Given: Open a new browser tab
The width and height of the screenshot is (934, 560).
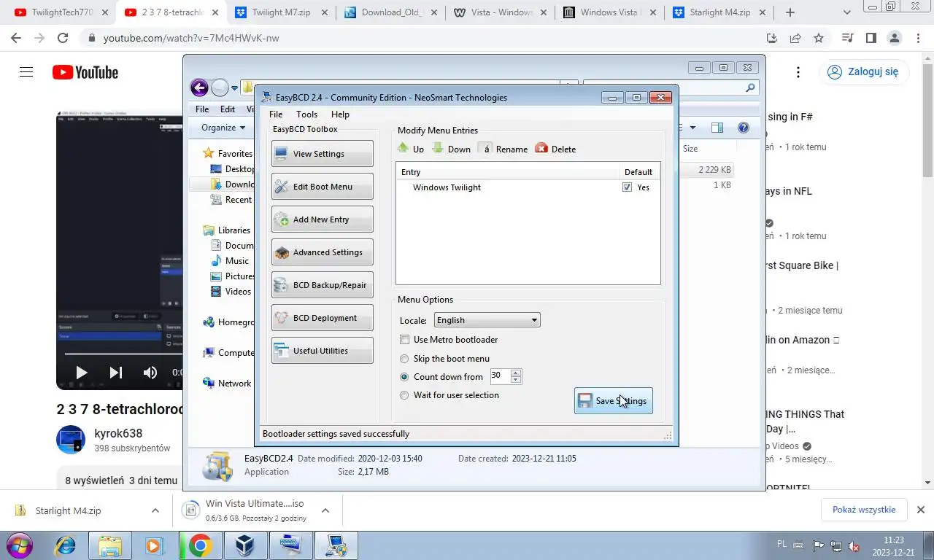Looking at the screenshot, I should (x=790, y=12).
